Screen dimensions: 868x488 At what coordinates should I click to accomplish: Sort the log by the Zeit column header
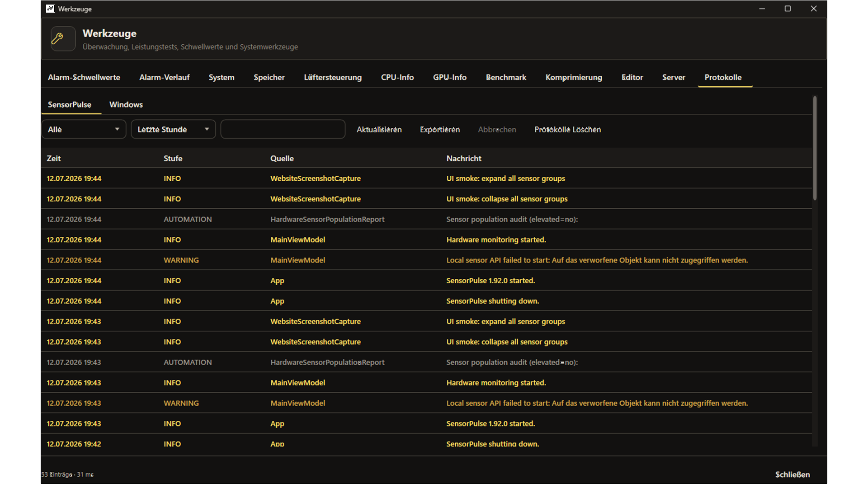54,159
